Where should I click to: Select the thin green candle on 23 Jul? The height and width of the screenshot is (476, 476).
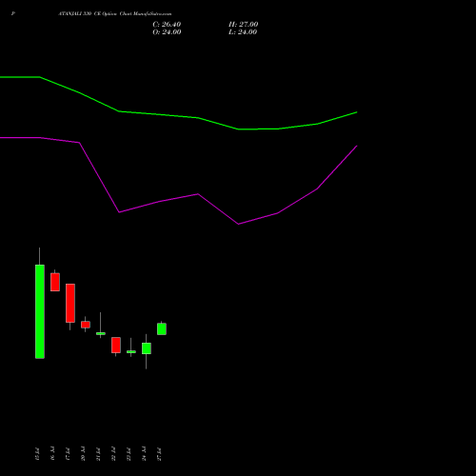pos(131,351)
